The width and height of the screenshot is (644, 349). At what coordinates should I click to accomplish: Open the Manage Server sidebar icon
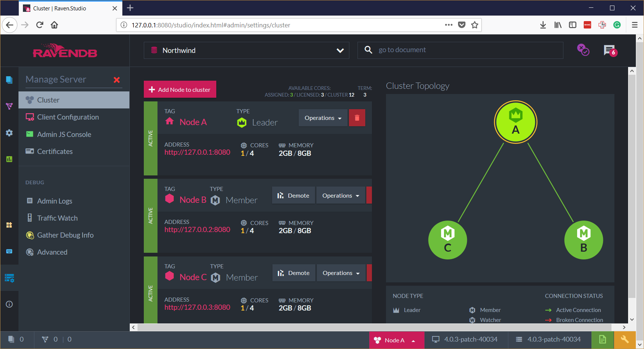[x=9, y=278]
